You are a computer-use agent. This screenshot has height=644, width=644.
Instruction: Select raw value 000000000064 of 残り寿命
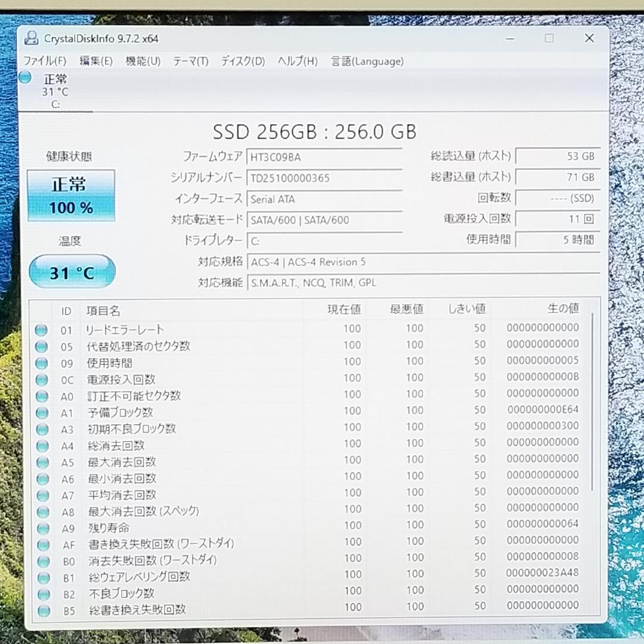click(x=543, y=524)
